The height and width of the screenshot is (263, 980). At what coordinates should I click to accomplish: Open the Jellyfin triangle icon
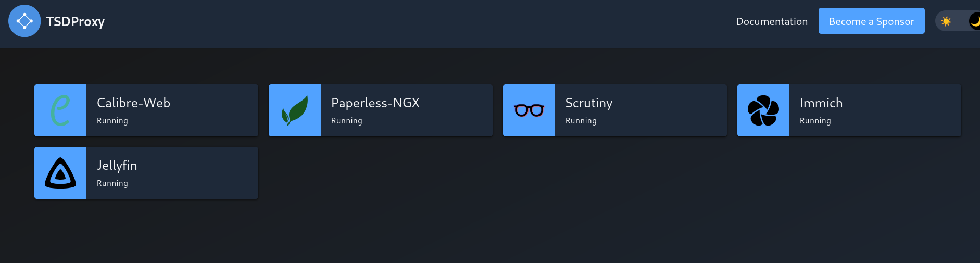click(60, 173)
